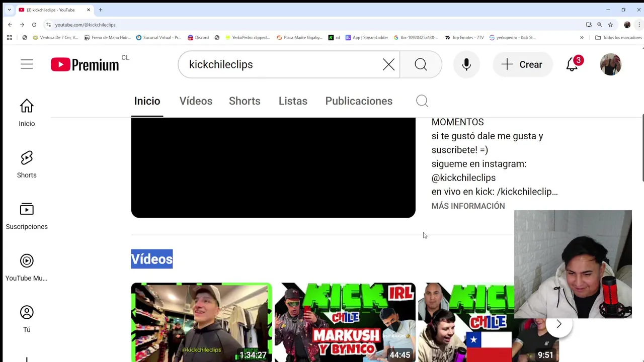The image size is (644, 362).
Task: Switch to channel Publicaciones tab
Action: click(x=359, y=101)
